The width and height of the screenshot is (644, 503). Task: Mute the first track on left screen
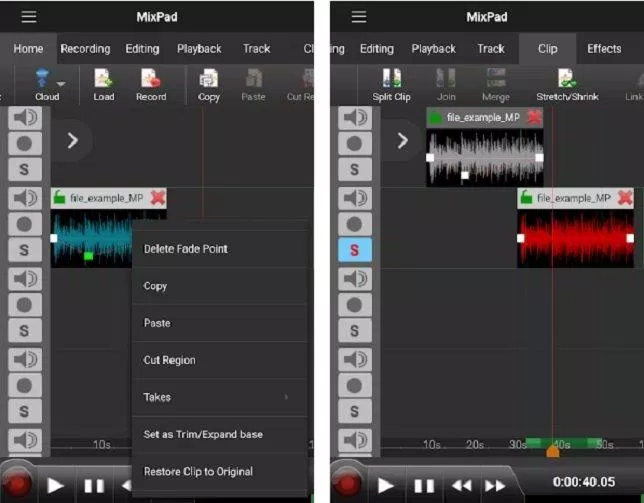[25, 118]
